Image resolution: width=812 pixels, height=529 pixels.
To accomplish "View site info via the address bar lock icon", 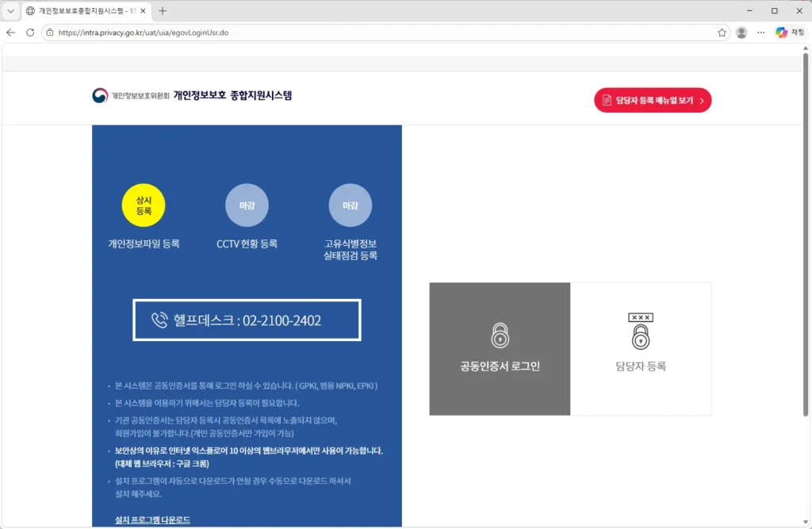I will tap(50, 33).
